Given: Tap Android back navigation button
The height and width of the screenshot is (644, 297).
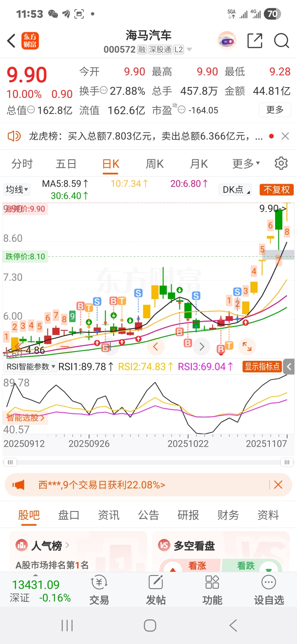Looking at the screenshot, I should coord(233,625).
